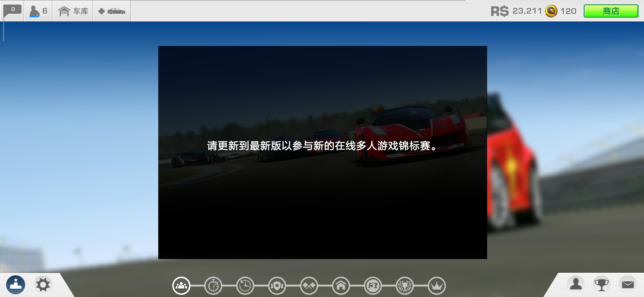Open the settings gear
This screenshot has width=644, height=297.
(43, 285)
